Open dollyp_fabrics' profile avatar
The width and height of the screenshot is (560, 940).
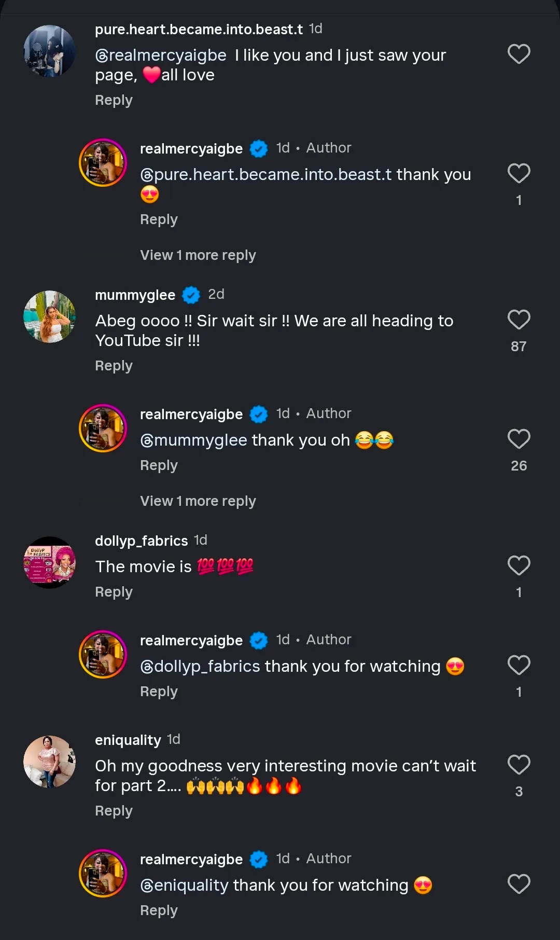[x=50, y=562]
